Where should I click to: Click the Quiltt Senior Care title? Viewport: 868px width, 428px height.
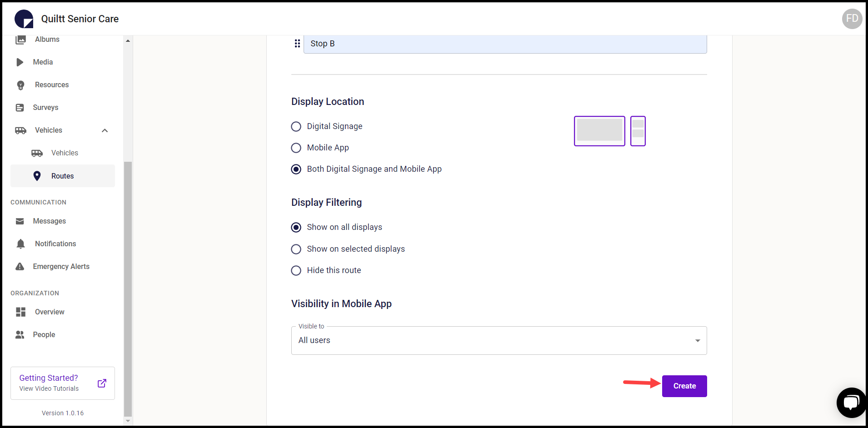click(80, 19)
